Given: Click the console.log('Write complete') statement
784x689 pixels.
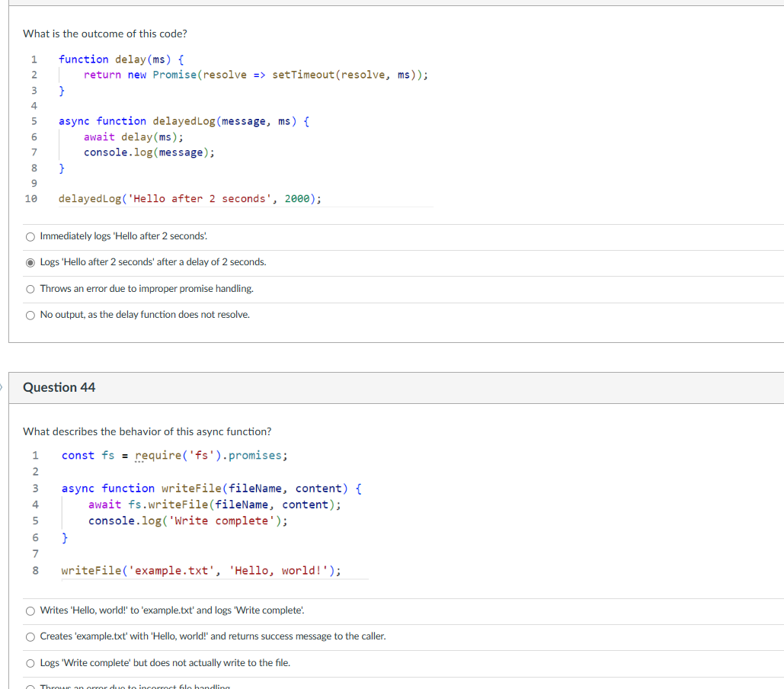Looking at the screenshot, I should (x=187, y=521).
